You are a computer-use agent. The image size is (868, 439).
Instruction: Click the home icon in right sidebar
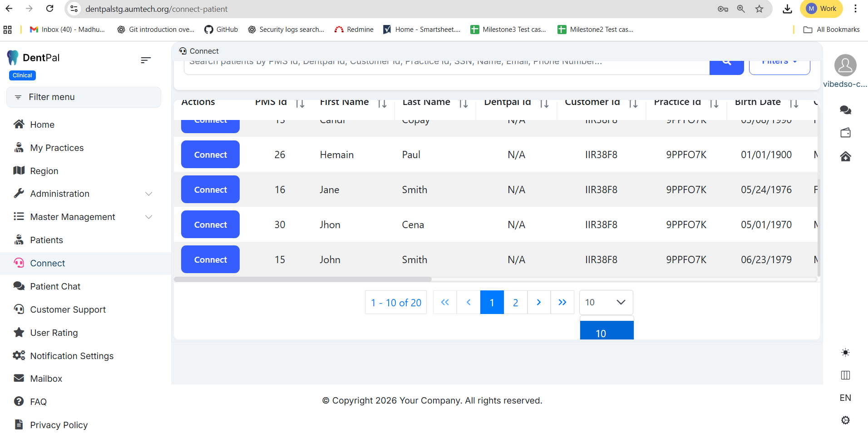[845, 157]
